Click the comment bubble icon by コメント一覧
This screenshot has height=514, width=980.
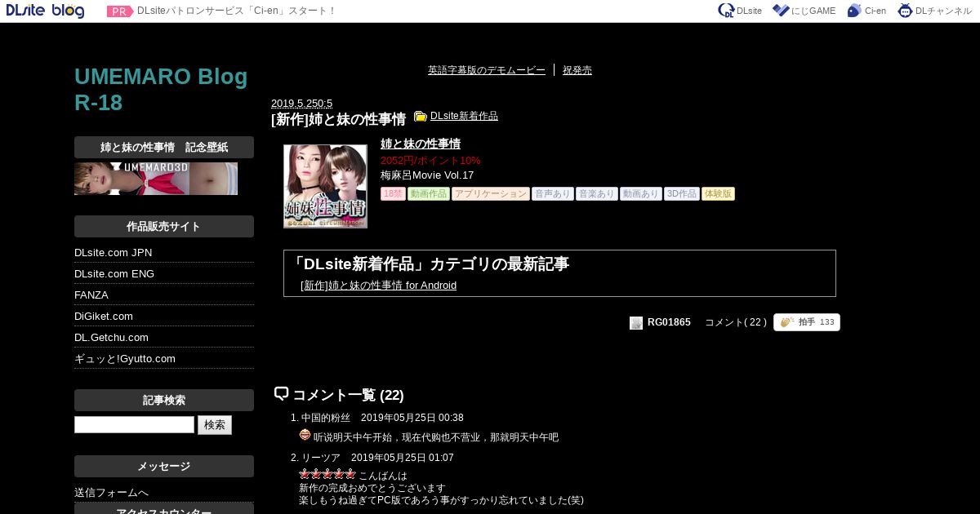[x=281, y=394]
